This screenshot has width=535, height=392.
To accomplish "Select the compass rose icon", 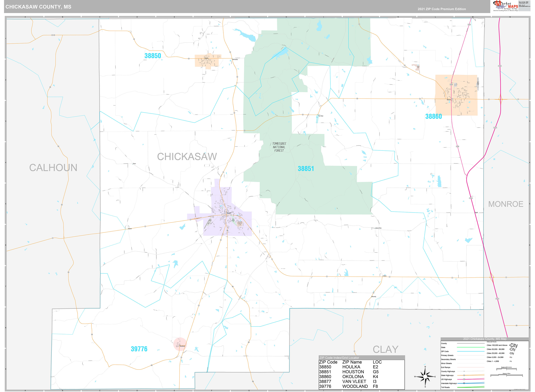I will [x=425, y=377].
